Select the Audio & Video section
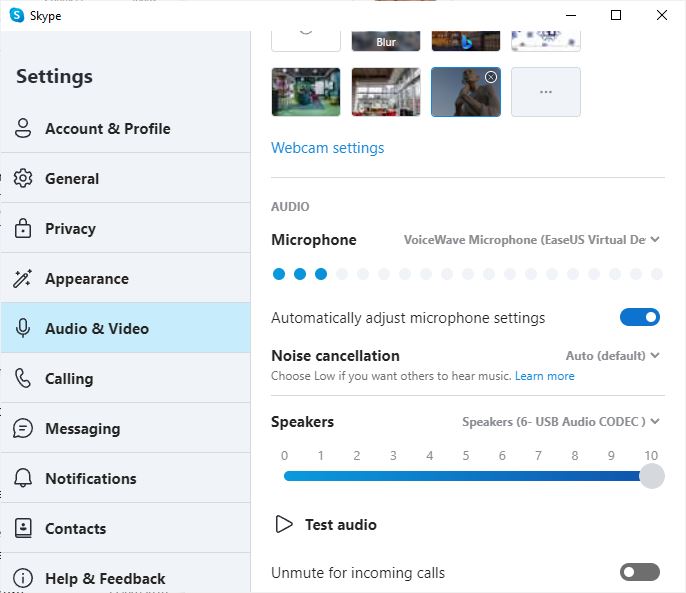Screen dimensions: 686x593 click(126, 328)
